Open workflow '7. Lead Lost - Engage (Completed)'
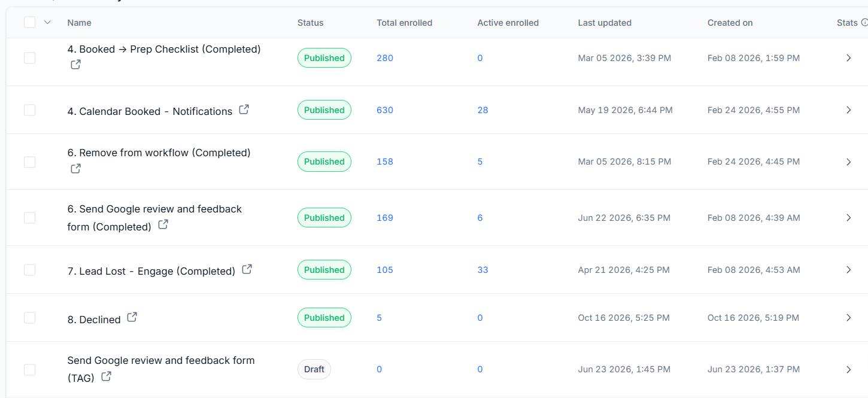Image resolution: width=868 pixels, height=398 pixels. click(151, 271)
